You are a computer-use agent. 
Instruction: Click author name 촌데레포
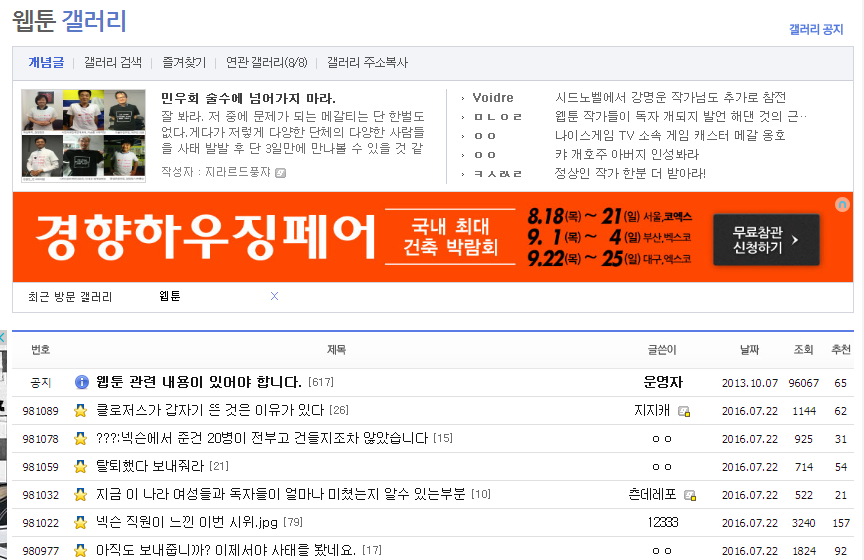point(652,494)
